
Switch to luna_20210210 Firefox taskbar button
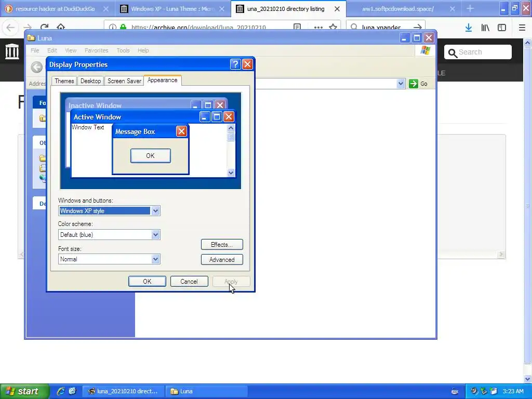click(123, 391)
